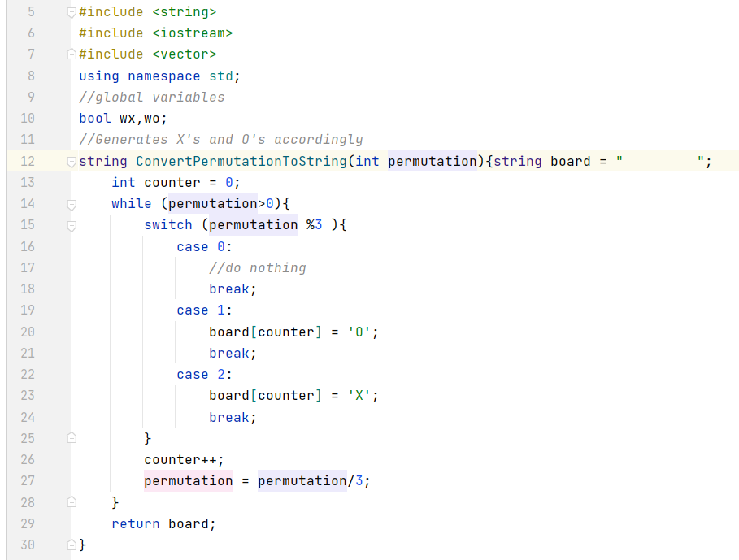Click line number 12 in the gutter
The height and width of the screenshot is (560, 739).
(x=28, y=160)
